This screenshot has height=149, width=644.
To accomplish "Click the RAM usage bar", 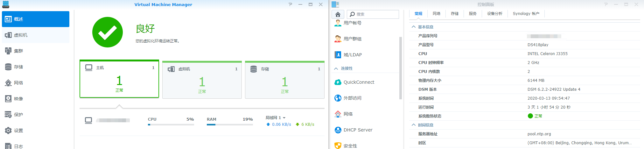I will pos(230,124).
